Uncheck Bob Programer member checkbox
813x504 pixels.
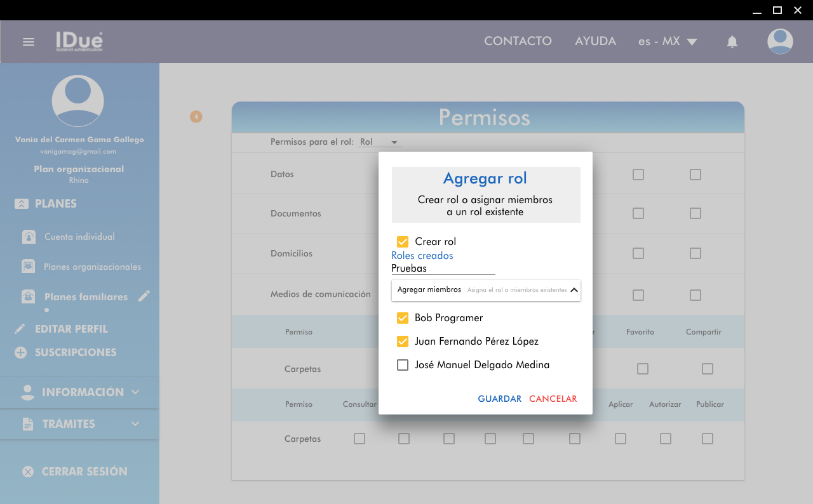(403, 318)
